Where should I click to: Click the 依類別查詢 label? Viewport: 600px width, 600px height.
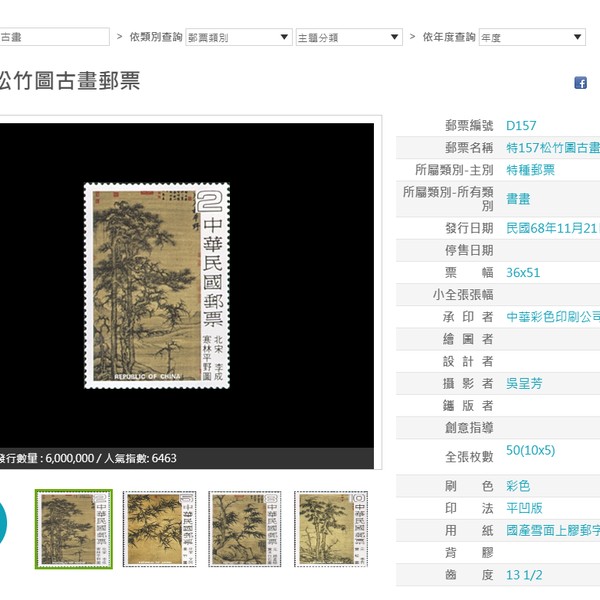click(155, 37)
